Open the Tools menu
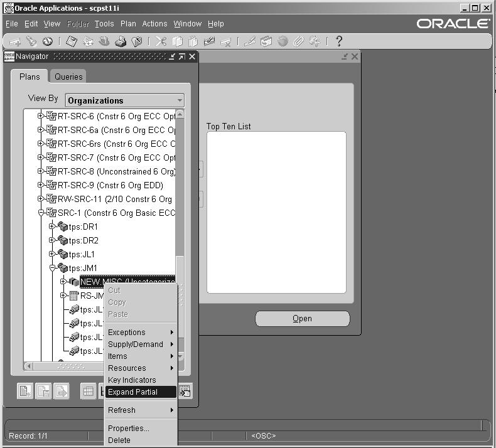 [104, 24]
